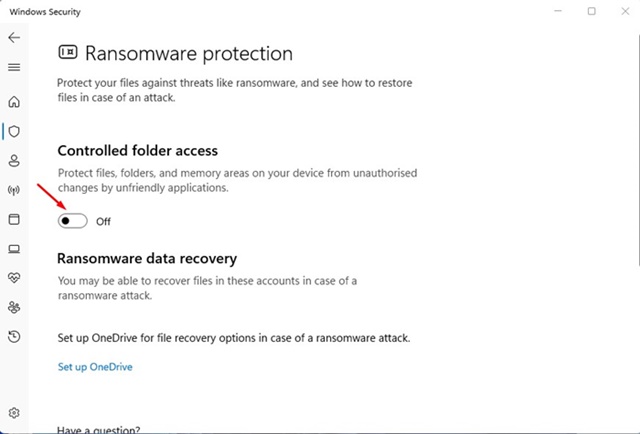Screen dimensions: 640x434
Task: Open App & browser control icon
Action: click(14, 219)
